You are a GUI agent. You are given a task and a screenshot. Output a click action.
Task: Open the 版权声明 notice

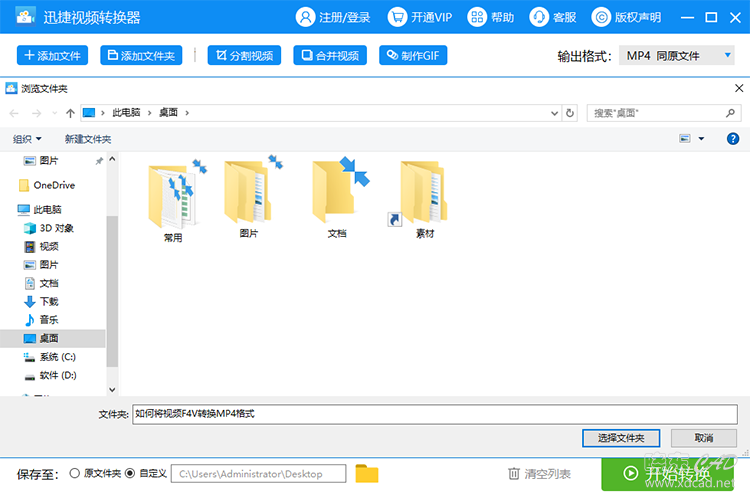click(x=627, y=17)
